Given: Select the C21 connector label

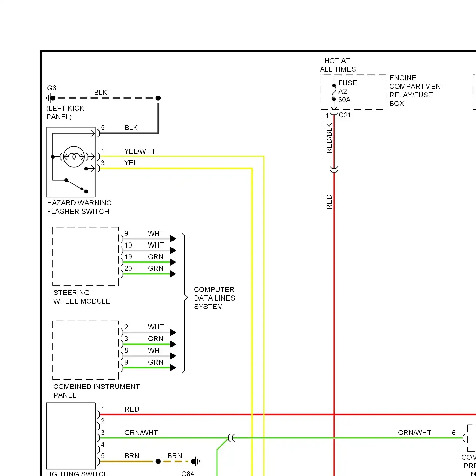Looking at the screenshot, I should pos(345,115).
